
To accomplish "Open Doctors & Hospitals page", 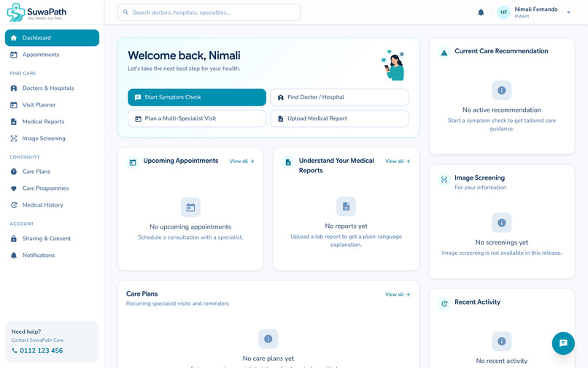I will pos(52,88).
